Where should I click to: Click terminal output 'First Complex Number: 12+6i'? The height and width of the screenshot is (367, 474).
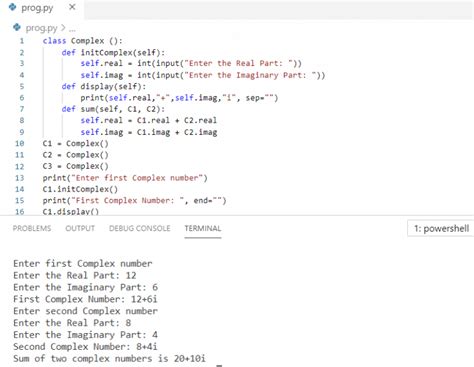pos(85,299)
